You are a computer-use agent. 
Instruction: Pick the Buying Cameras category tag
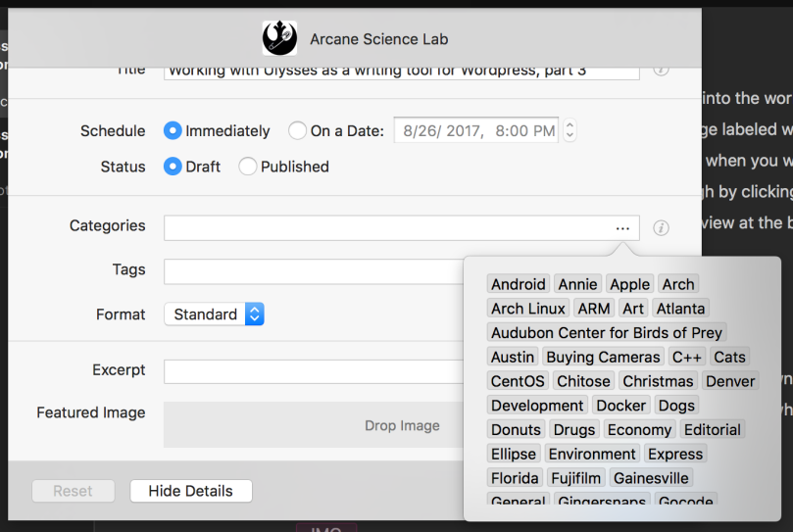click(603, 357)
